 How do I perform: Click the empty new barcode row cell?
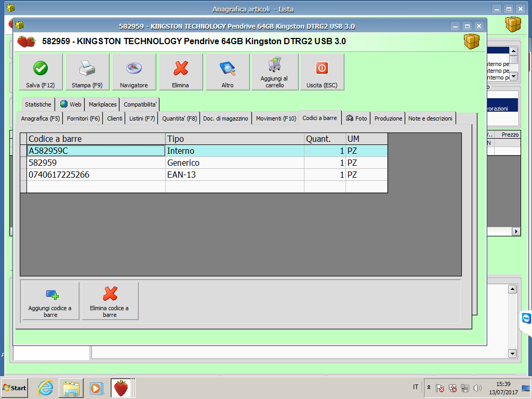tap(96, 187)
